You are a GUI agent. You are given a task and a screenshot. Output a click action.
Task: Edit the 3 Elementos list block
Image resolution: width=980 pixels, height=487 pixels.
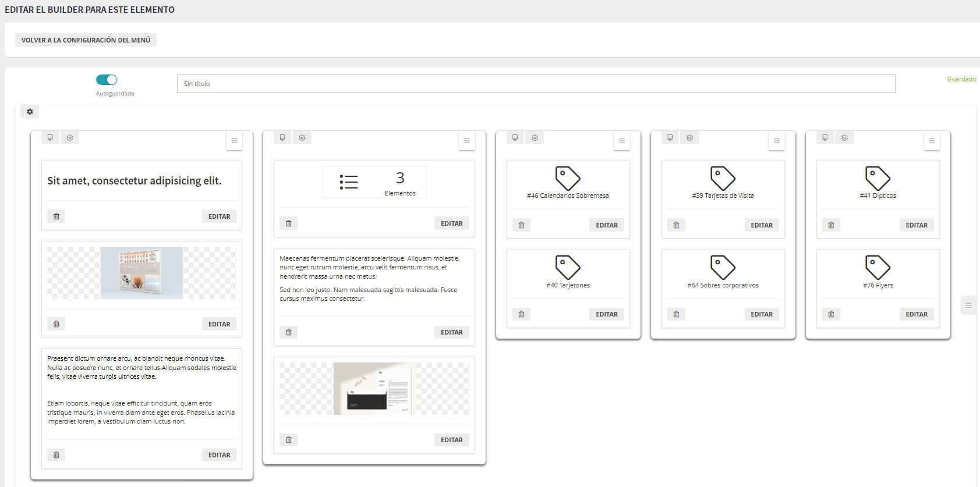pyautogui.click(x=451, y=223)
